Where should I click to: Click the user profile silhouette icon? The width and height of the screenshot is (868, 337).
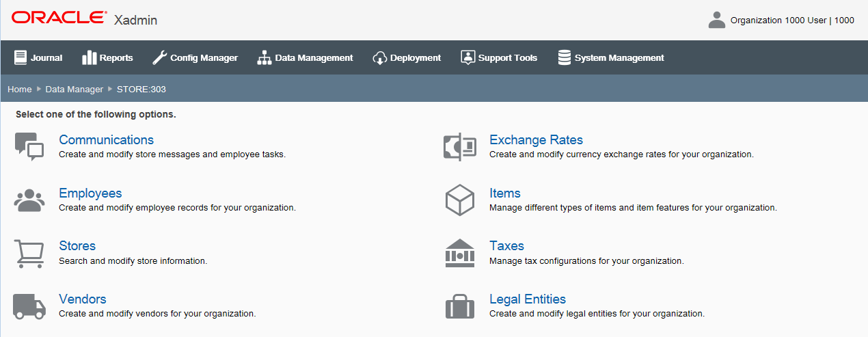click(x=717, y=20)
